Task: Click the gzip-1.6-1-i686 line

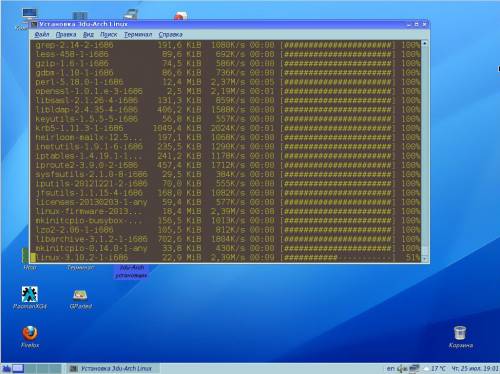Action: coord(227,63)
